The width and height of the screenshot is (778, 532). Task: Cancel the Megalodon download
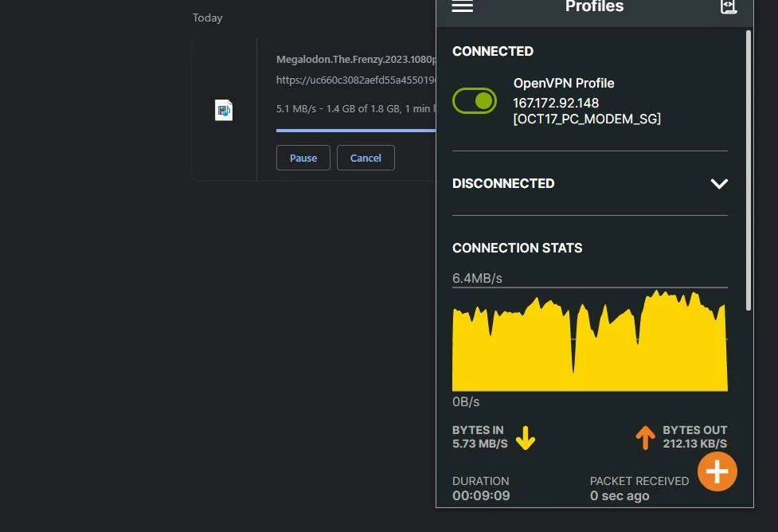coord(366,158)
